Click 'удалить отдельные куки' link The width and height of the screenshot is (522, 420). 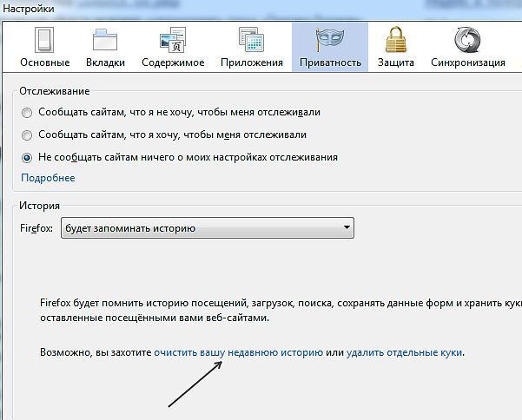[404, 352]
